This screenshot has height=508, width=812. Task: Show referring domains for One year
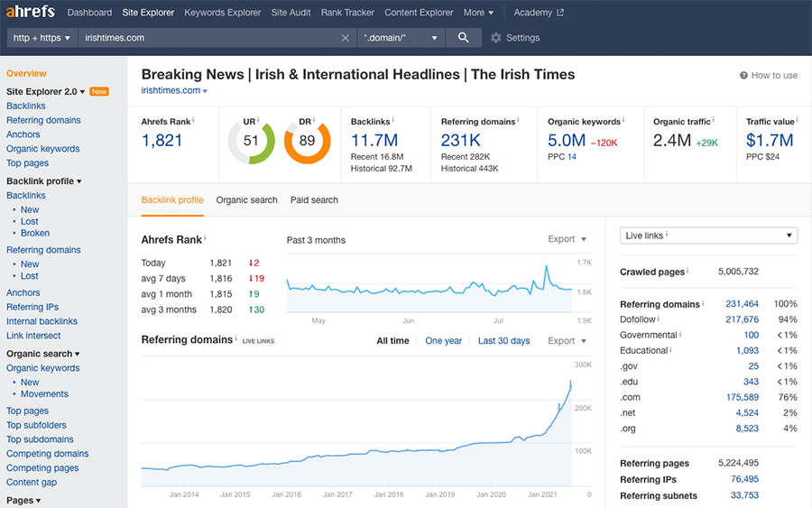[x=443, y=341]
